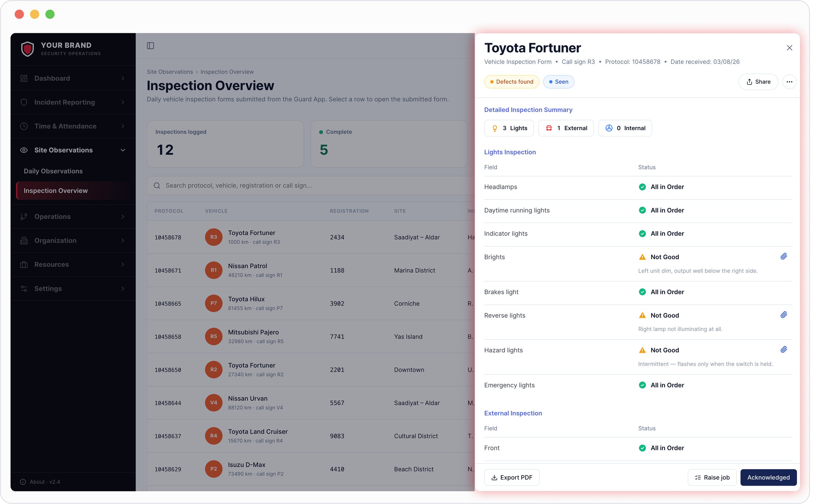
Task: Open attachment for Brights defect
Action: tap(783, 256)
